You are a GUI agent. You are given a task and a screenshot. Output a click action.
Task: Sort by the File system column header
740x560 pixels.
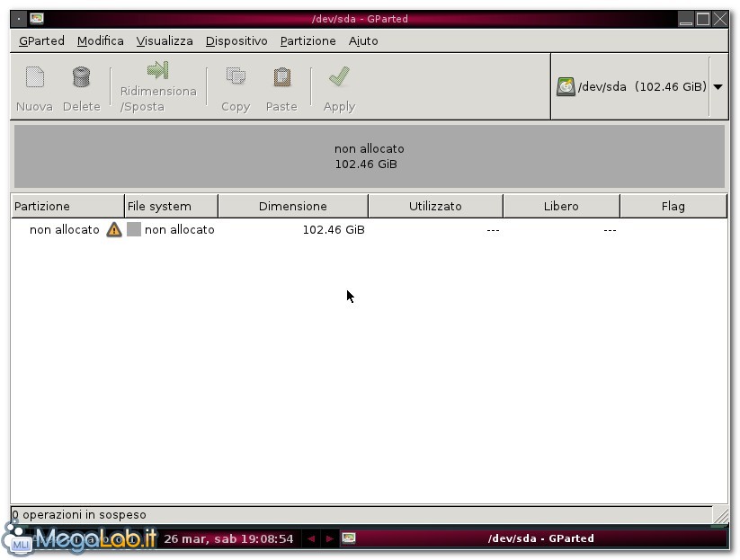coord(171,206)
